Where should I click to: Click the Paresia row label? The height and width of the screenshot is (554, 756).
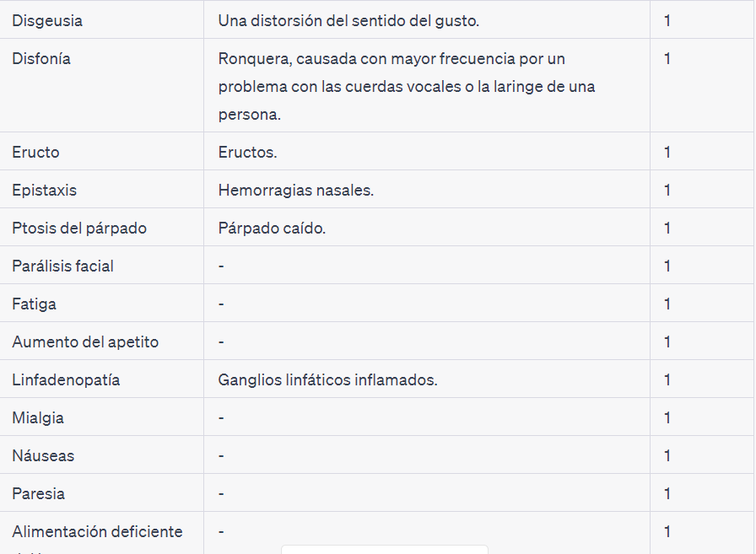pos(39,494)
